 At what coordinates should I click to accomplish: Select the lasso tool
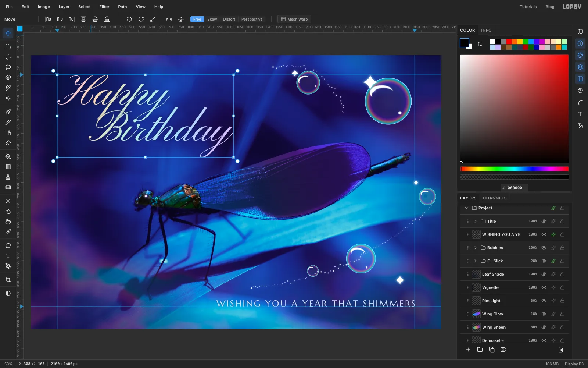pos(8,67)
